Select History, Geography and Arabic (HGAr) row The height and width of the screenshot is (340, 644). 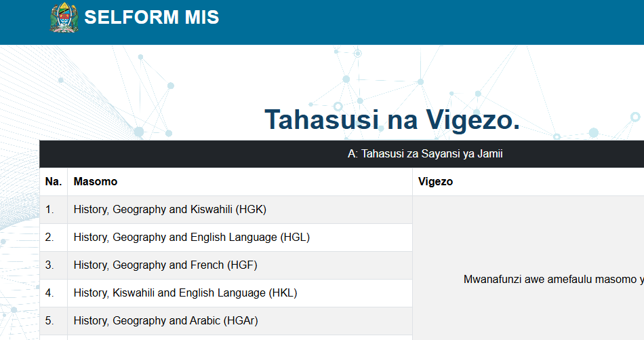pos(165,321)
